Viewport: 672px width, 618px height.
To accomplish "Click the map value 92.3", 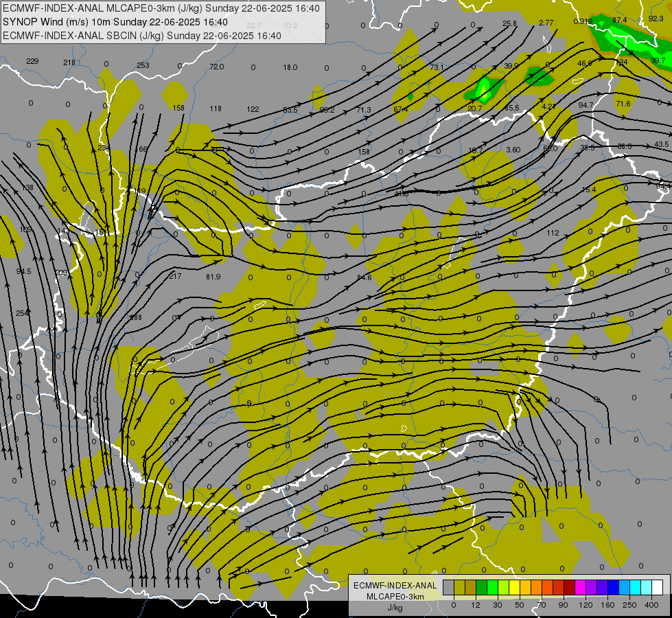I will coord(656,19).
